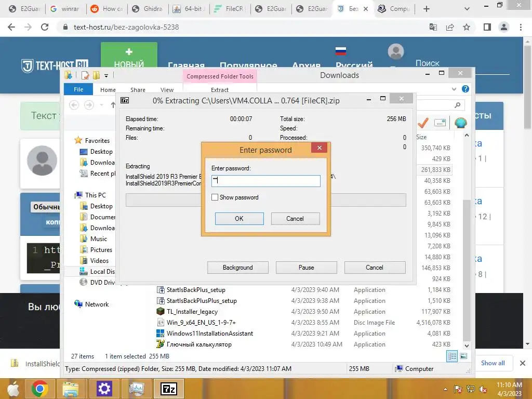Click the Chrome translate page icon
This screenshot has width=532, height=399.
[433, 27]
